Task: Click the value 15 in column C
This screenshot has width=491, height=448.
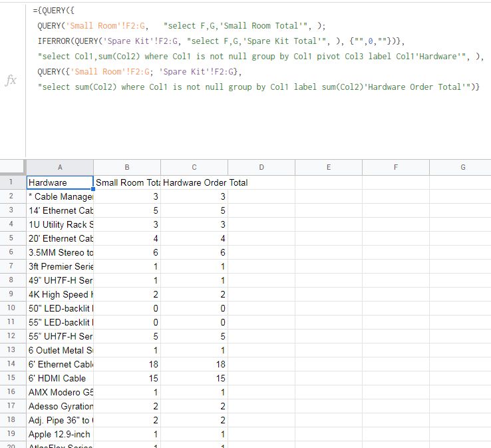Action: (194, 378)
